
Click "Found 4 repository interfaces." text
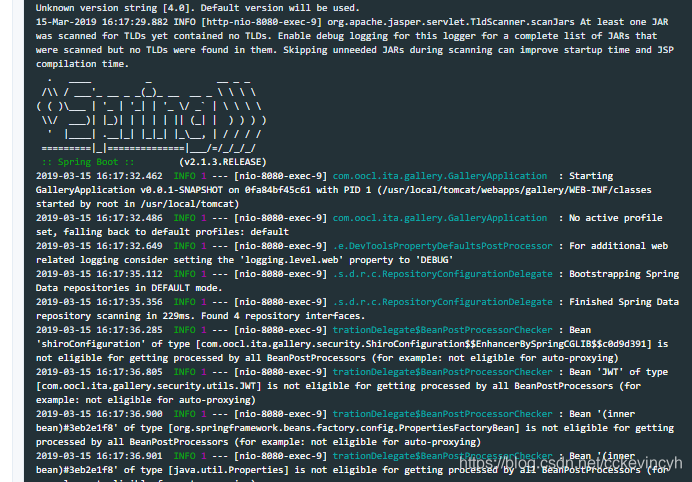[x=283, y=316]
